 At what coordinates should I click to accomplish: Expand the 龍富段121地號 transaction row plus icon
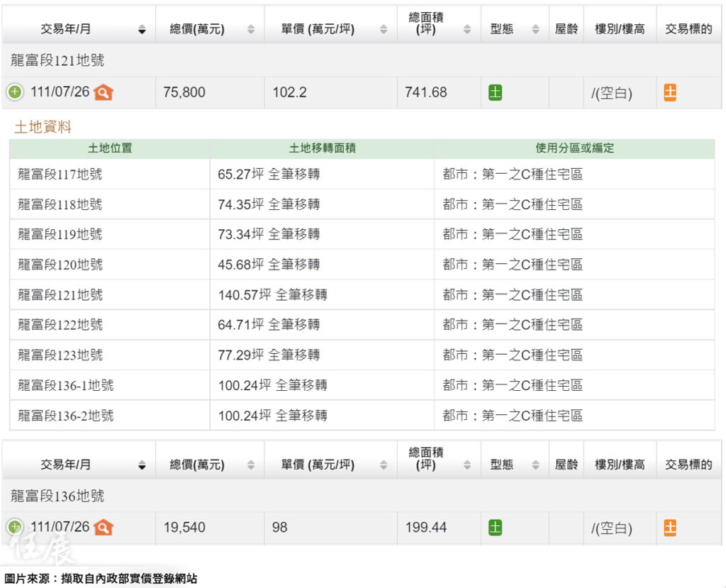(15, 92)
